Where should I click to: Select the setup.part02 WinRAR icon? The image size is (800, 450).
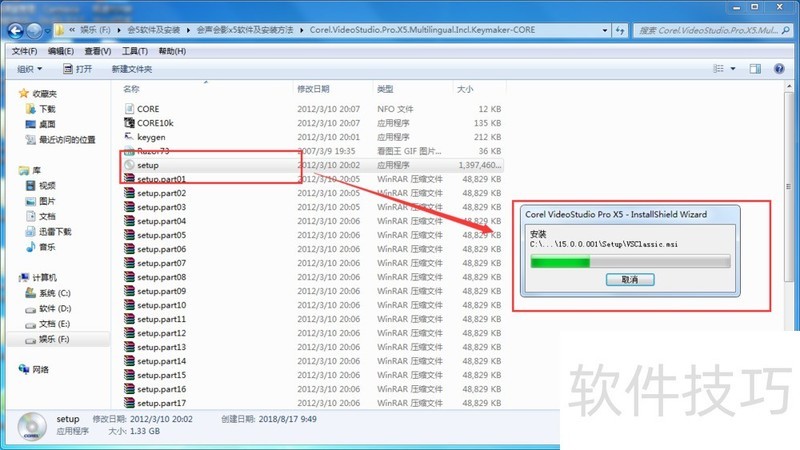[129, 193]
